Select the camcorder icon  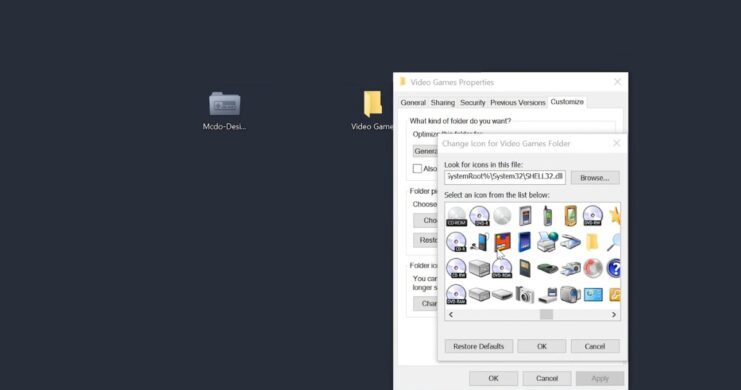tap(570, 294)
